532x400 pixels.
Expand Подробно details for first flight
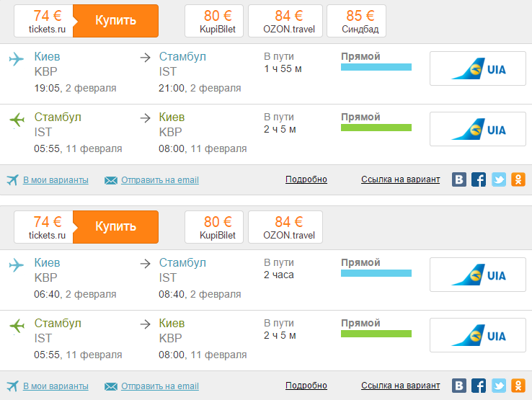[x=306, y=179]
